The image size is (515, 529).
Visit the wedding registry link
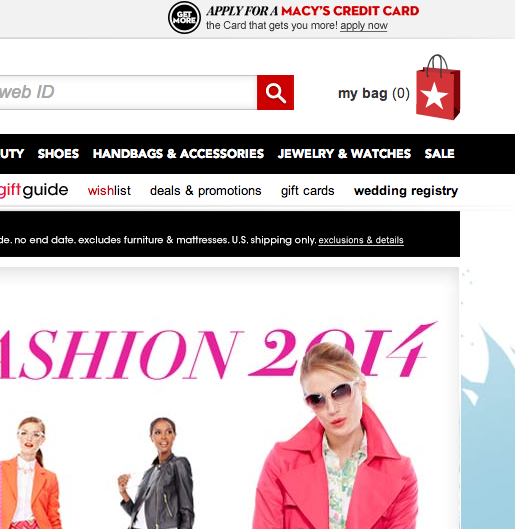coord(406,191)
